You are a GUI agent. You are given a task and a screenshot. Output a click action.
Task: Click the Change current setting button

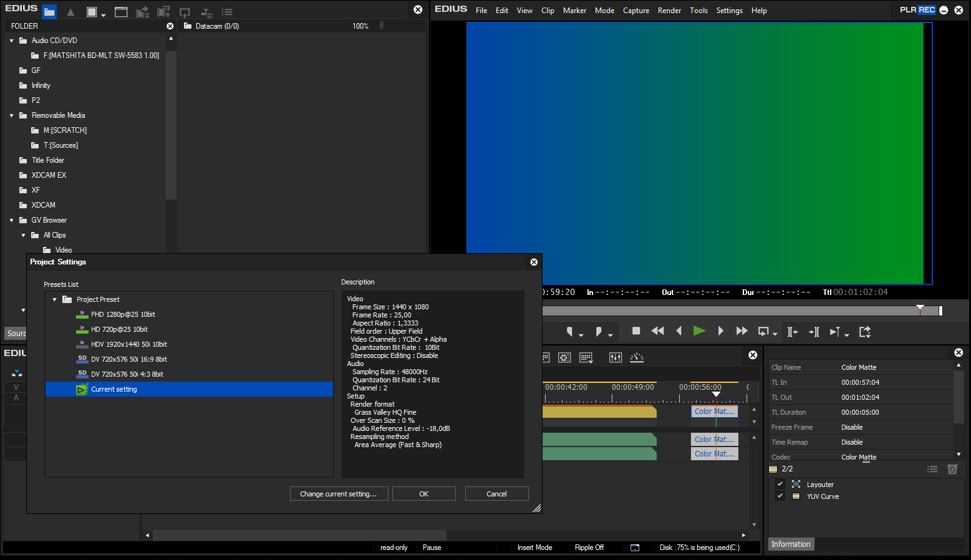tap(339, 494)
